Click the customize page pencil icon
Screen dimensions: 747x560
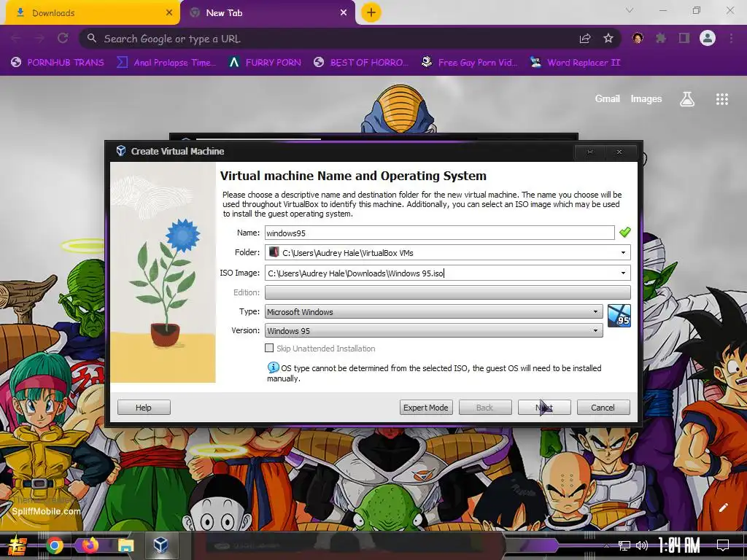[x=724, y=507]
